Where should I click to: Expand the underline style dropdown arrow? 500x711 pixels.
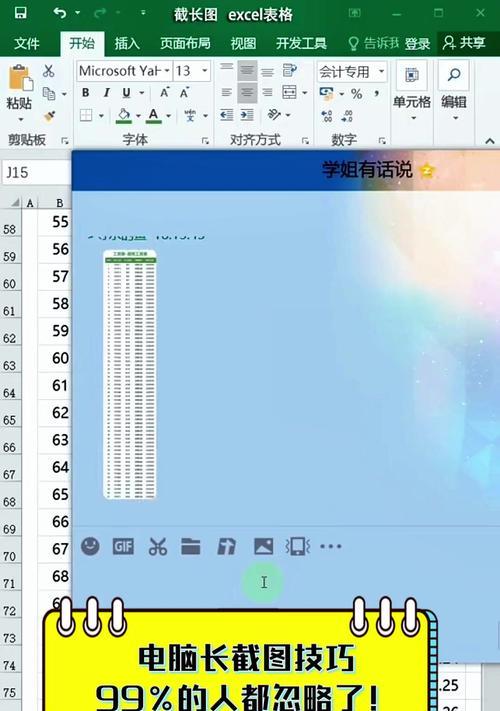[142, 93]
